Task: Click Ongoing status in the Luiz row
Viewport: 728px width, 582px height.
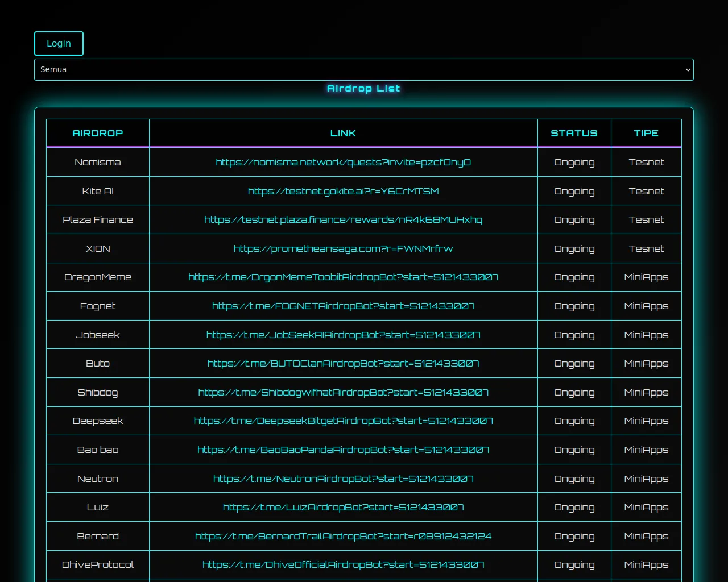Action: pos(574,508)
